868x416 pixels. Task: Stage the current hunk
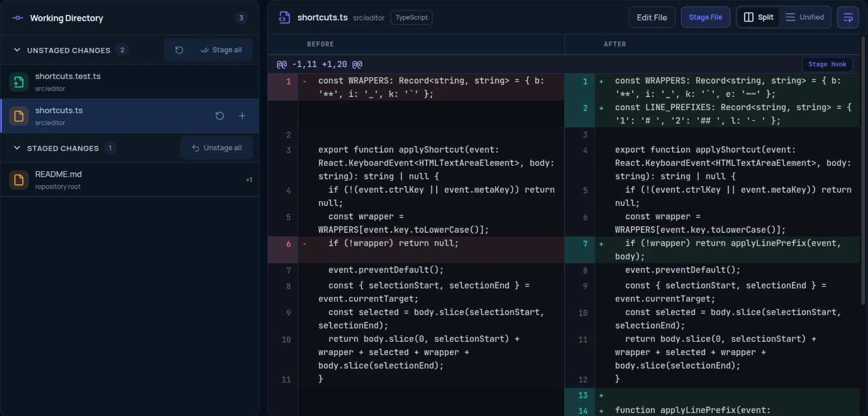(827, 64)
